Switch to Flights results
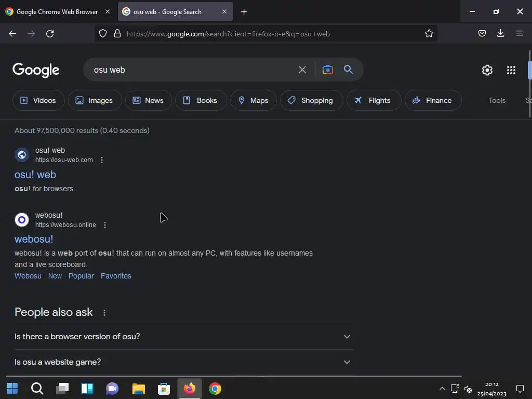 pyautogui.click(x=374, y=100)
